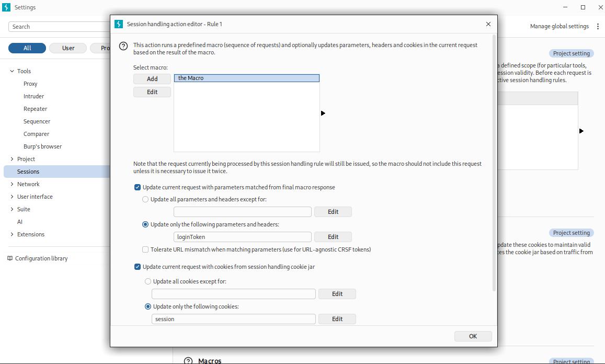Select the All settings filter
Image resolution: width=605 pixels, height=364 pixels.
tap(27, 48)
